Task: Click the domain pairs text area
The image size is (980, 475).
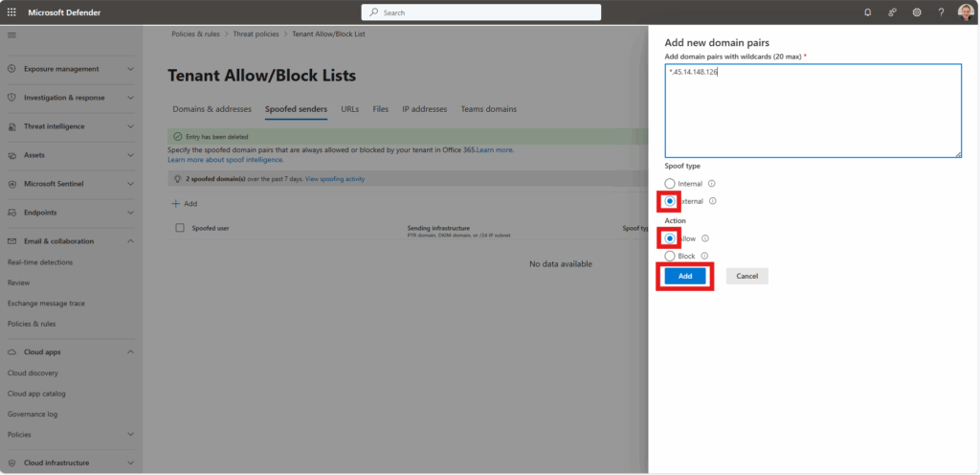Action: [813, 111]
